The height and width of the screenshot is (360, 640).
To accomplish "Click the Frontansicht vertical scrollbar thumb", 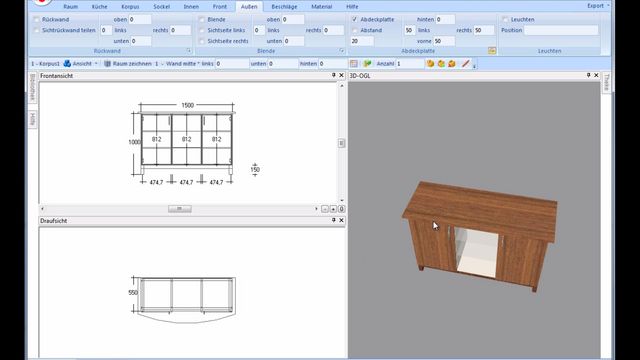I will pos(342,143).
